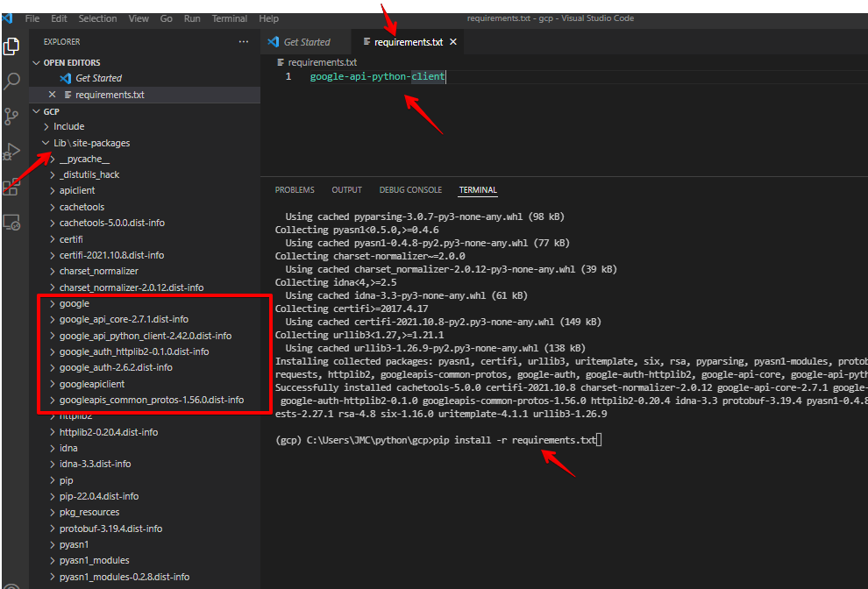Expand the google folder
The height and width of the screenshot is (589, 868).
tap(53, 303)
